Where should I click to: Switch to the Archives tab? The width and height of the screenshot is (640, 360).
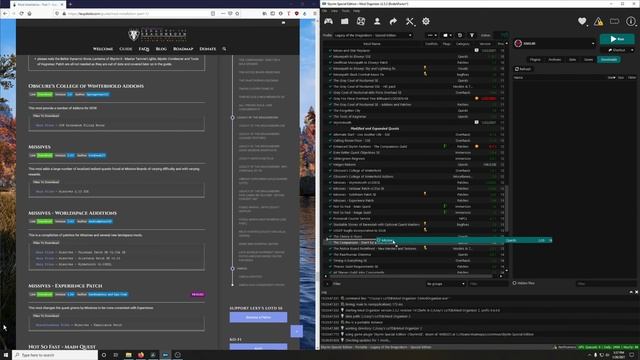point(555,60)
